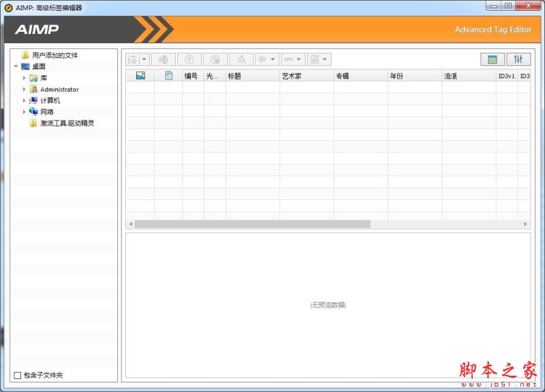545x392 pixels.
Task: Click the horizontal scrollbar thumb in the tag table
Action: click(x=252, y=224)
